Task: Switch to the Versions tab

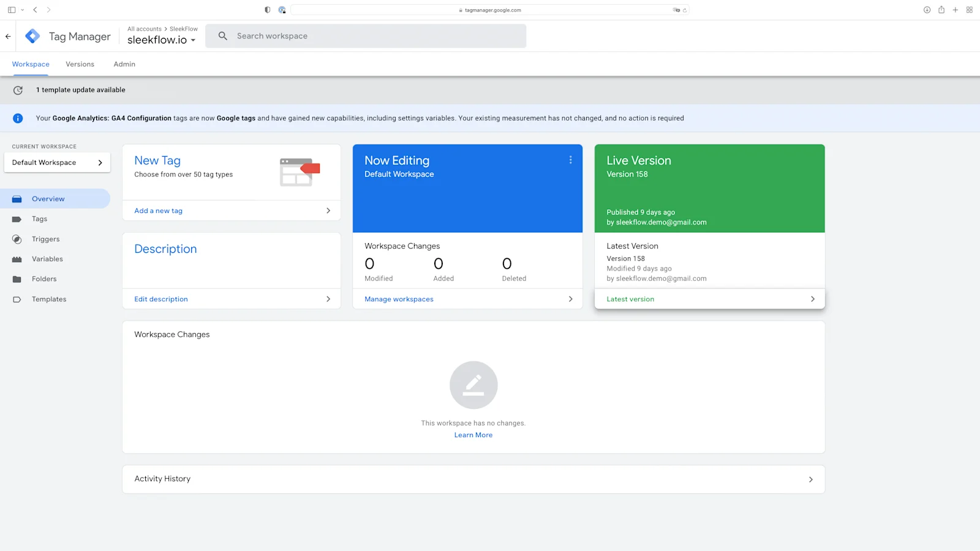Action: click(80, 64)
